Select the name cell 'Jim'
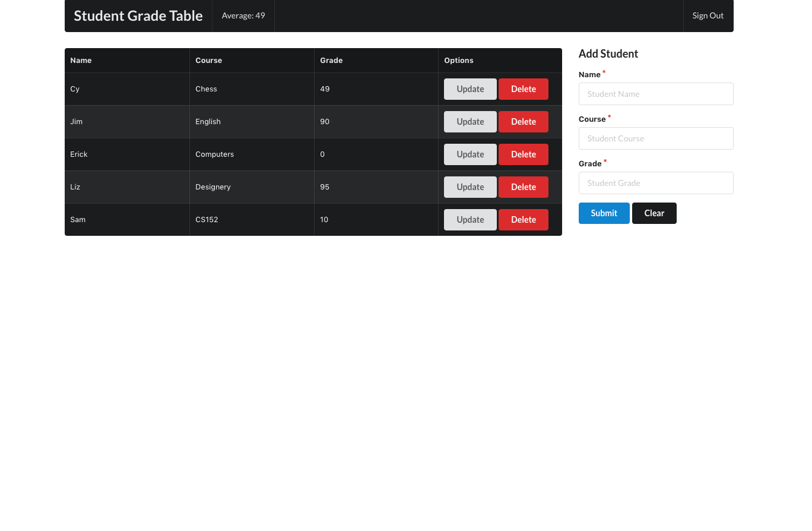Screen dimensions: 812x531 (x=127, y=122)
